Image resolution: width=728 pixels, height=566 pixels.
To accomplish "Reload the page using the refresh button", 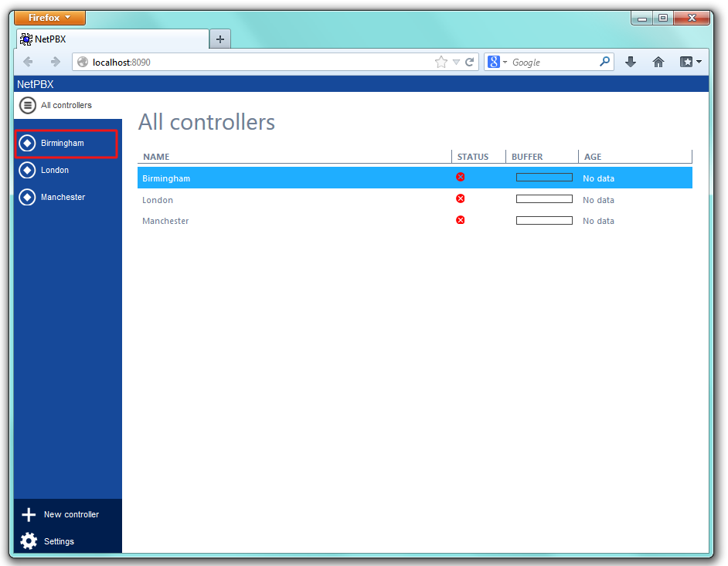I will pyautogui.click(x=469, y=63).
